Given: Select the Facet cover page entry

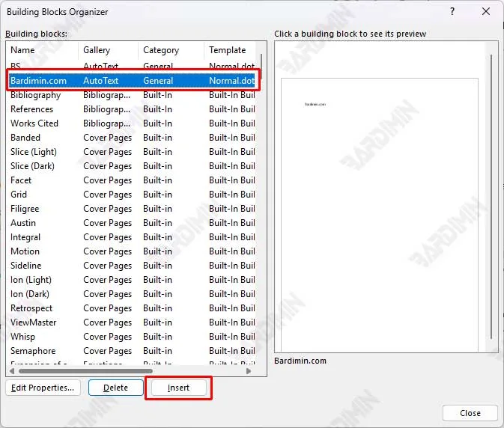Looking at the screenshot, I should (132, 180).
